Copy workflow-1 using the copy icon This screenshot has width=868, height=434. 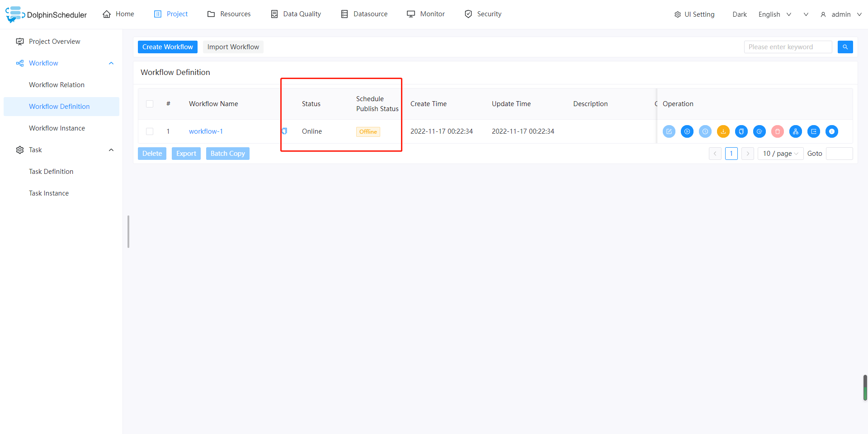pos(741,131)
